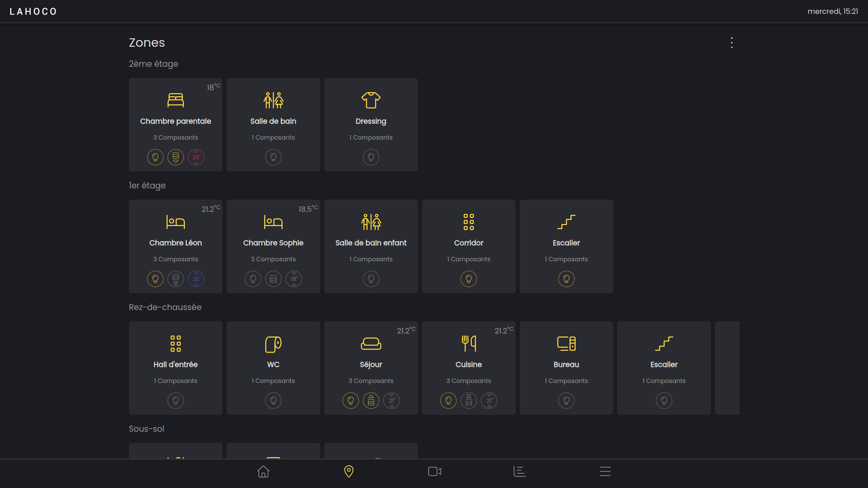Open the Dressing zone card
868x488 pixels.
[371, 121]
